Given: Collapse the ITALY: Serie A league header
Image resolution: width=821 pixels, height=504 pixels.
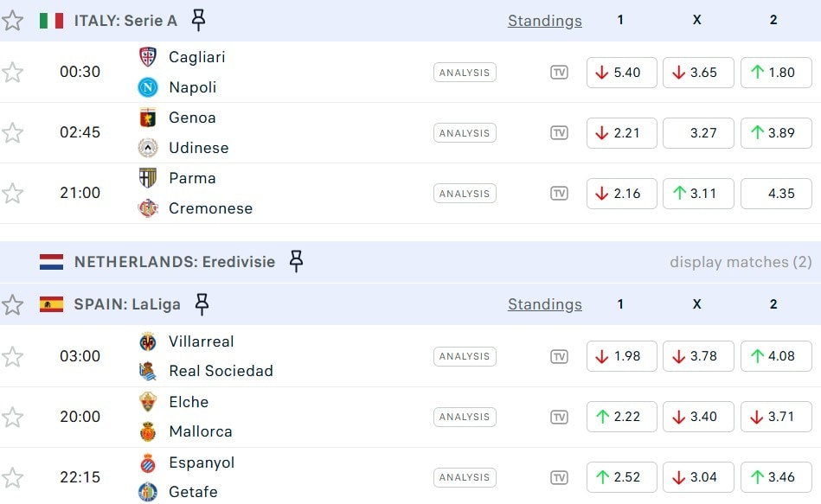Looking at the screenshot, I should click(125, 21).
